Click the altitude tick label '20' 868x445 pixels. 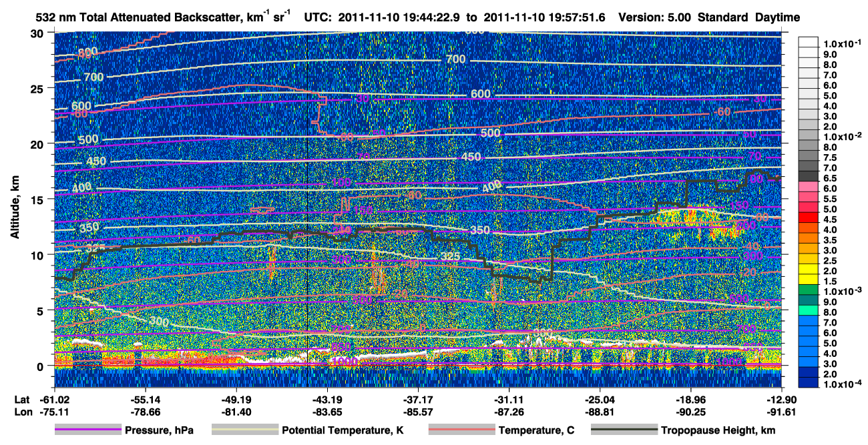pyautogui.click(x=39, y=143)
